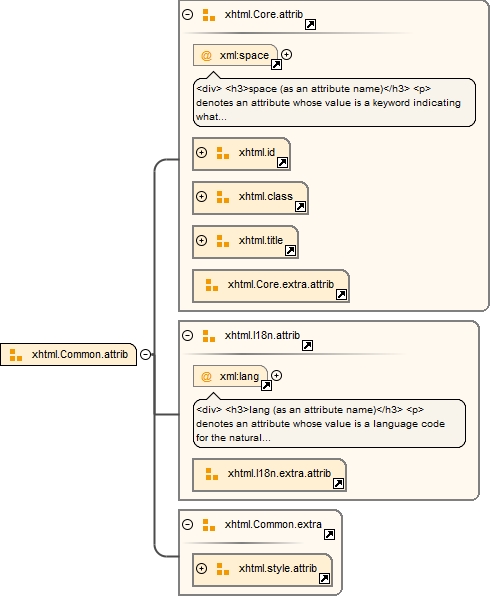491x597 pixels.
Task: Open the xhtml.Core.extra.attrib reference arrow
Action: (341, 294)
